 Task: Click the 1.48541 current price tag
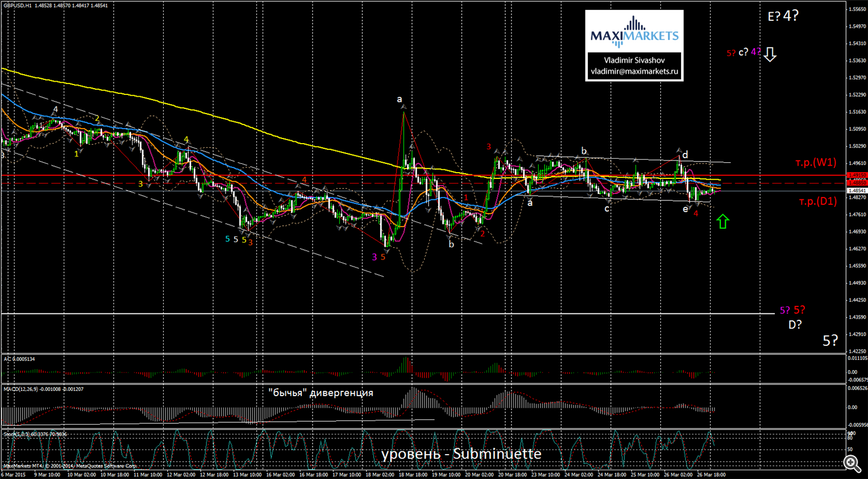click(x=857, y=191)
